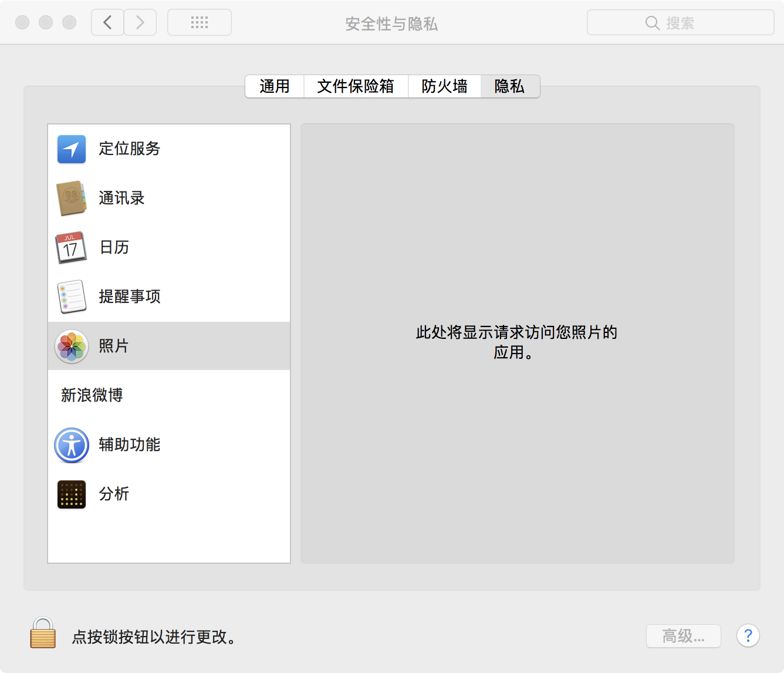Open the 防火墙 tab
This screenshot has width=784, height=673.
click(x=444, y=86)
